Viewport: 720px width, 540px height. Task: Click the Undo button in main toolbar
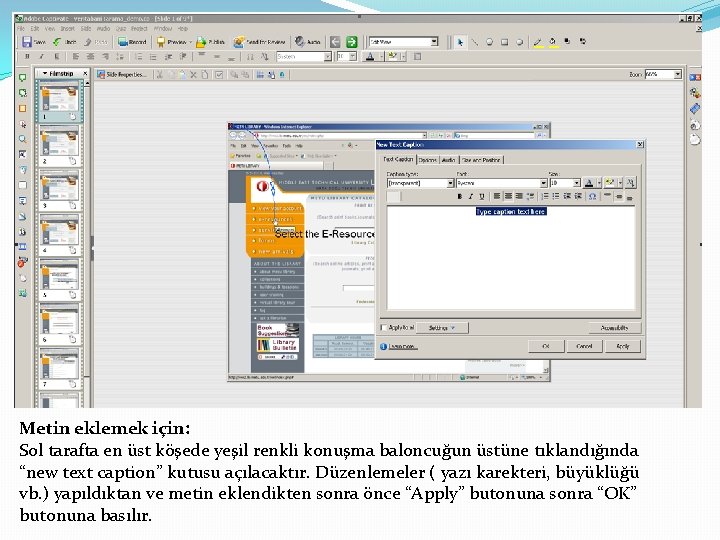coord(65,42)
